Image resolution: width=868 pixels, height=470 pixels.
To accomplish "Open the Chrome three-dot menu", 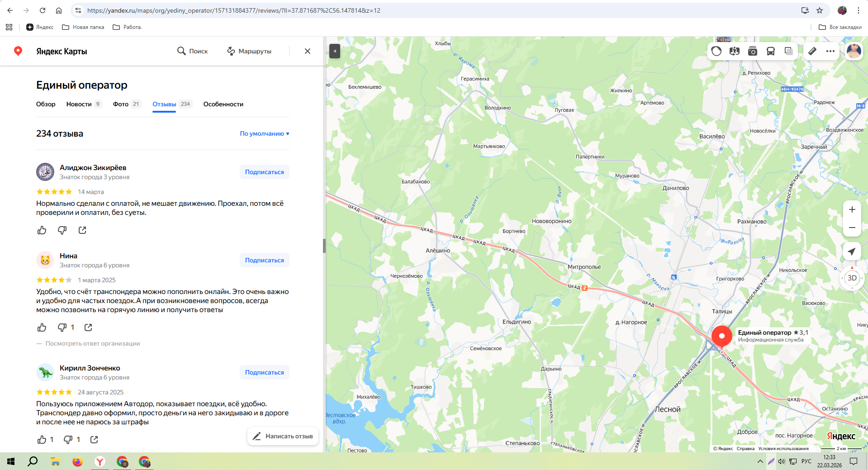I will click(x=859, y=10).
